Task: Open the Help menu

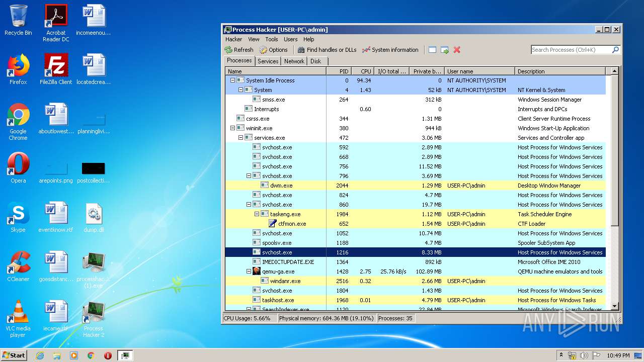Action: (308, 39)
